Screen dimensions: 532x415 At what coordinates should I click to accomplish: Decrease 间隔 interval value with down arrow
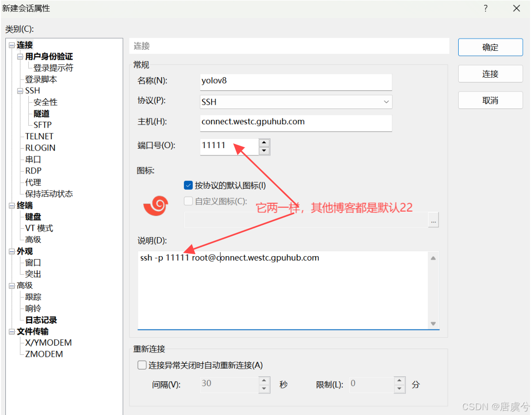coord(264,389)
